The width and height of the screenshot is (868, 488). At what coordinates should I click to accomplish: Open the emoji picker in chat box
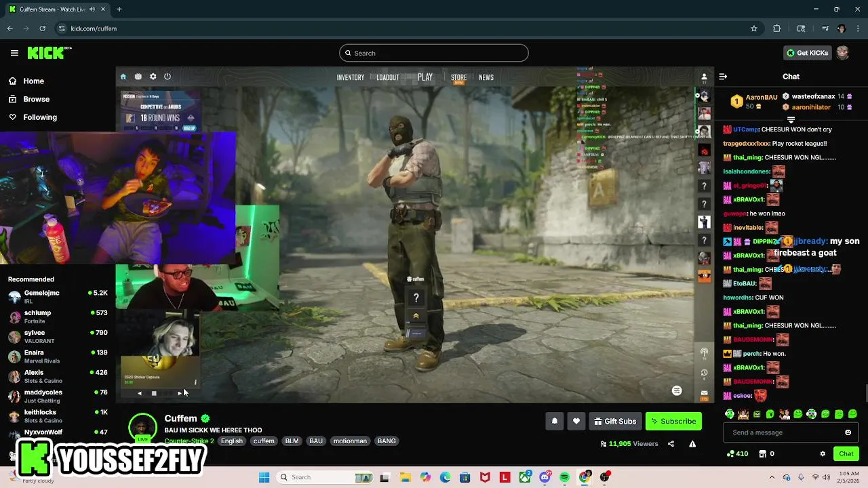[x=848, y=432]
